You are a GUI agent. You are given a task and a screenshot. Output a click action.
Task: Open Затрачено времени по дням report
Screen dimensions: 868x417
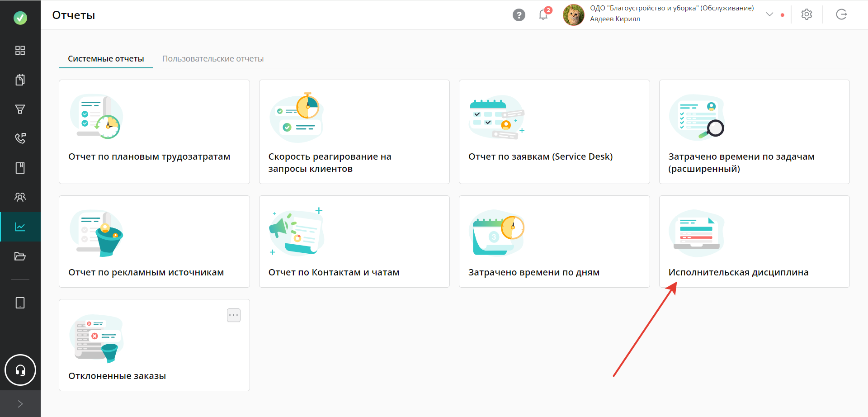tap(554, 242)
